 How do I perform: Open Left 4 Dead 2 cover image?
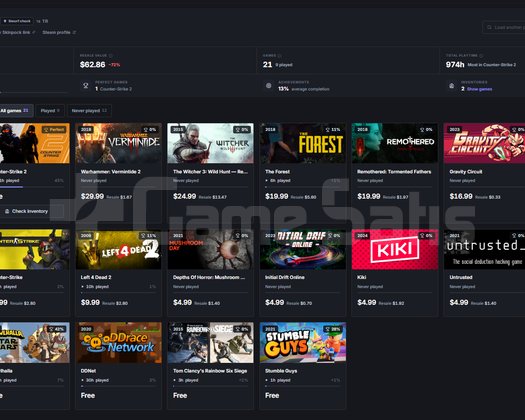point(118,249)
